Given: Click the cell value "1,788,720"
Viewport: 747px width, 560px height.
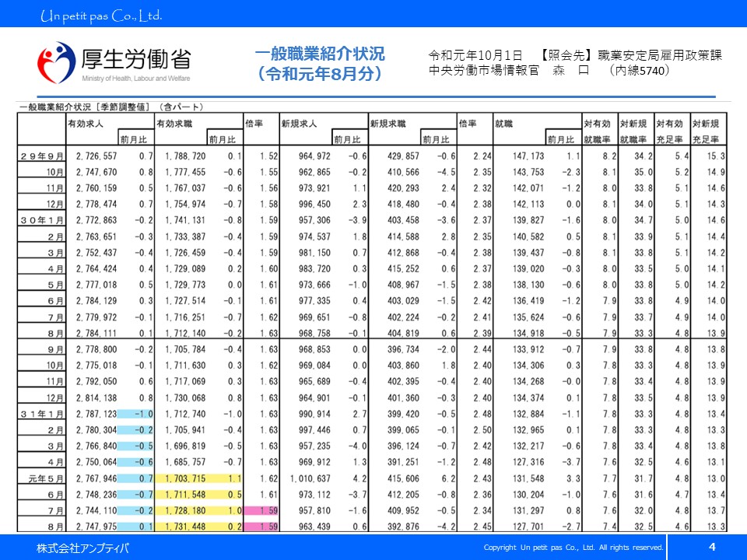Looking at the screenshot, I should (185, 156).
